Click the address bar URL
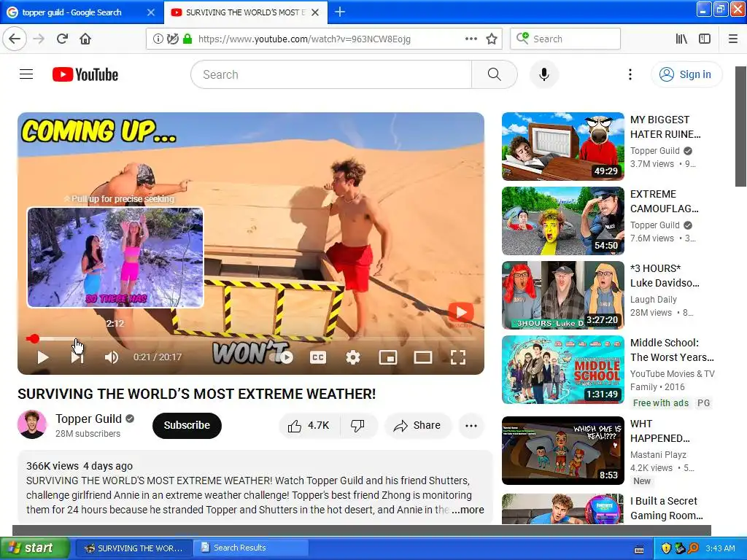Image resolution: width=747 pixels, height=560 pixels. click(304, 39)
